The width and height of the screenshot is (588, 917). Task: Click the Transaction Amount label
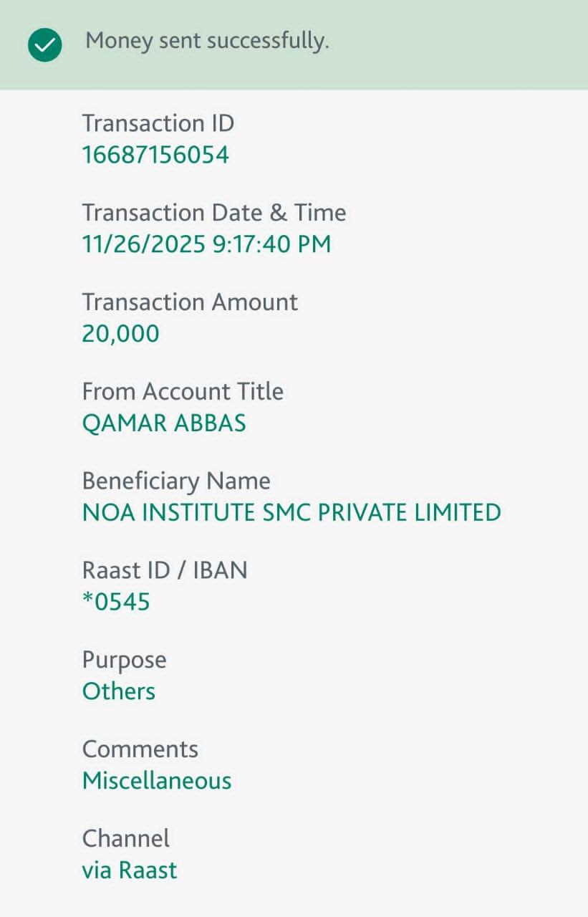point(190,302)
